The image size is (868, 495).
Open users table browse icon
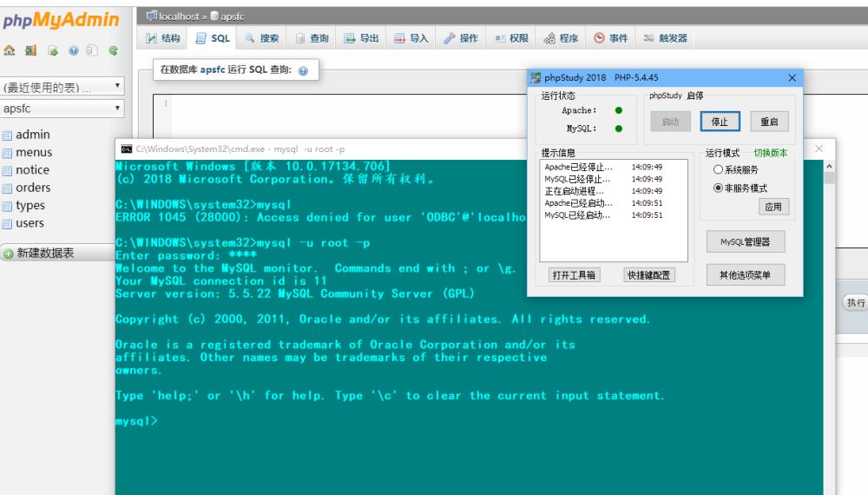pos(7,224)
